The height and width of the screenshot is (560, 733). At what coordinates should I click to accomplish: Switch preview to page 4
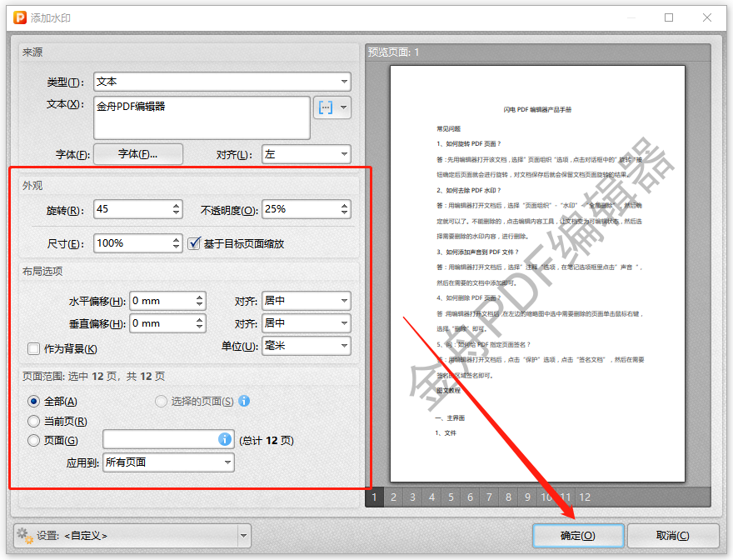click(x=432, y=497)
